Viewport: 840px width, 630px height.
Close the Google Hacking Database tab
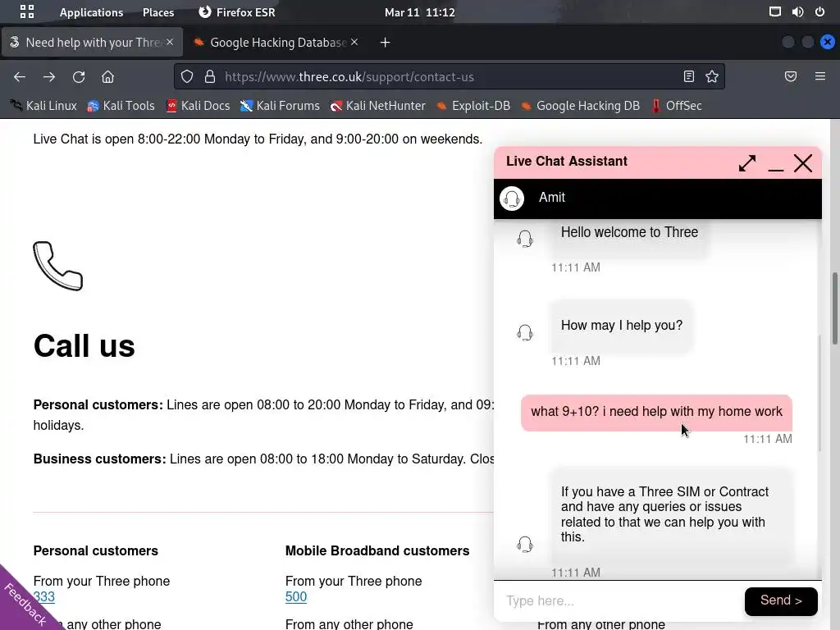pos(354,42)
